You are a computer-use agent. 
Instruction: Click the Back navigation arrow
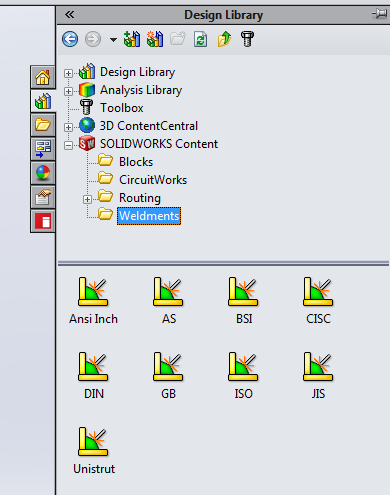(x=70, y=39)
